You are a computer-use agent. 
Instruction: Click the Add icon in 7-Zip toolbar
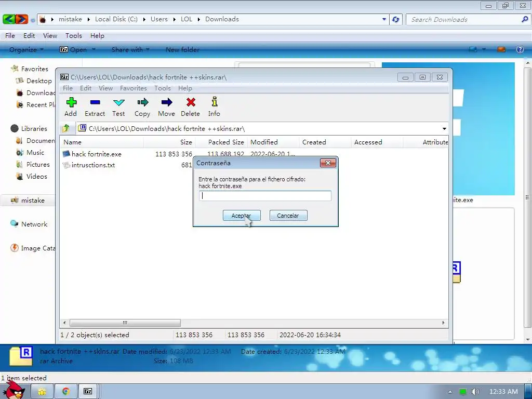[71, 102]
